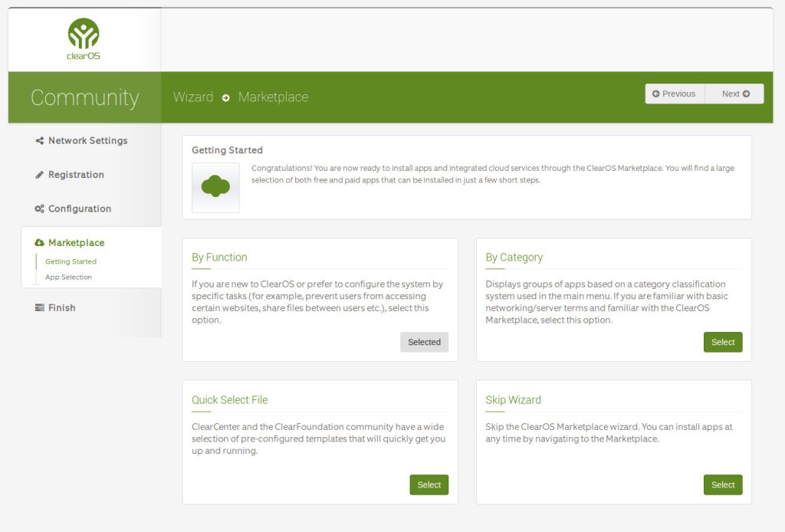Viewport: 785px width, 532px height.
Task: Click the ClearOS logo
Action: [84, 38]
